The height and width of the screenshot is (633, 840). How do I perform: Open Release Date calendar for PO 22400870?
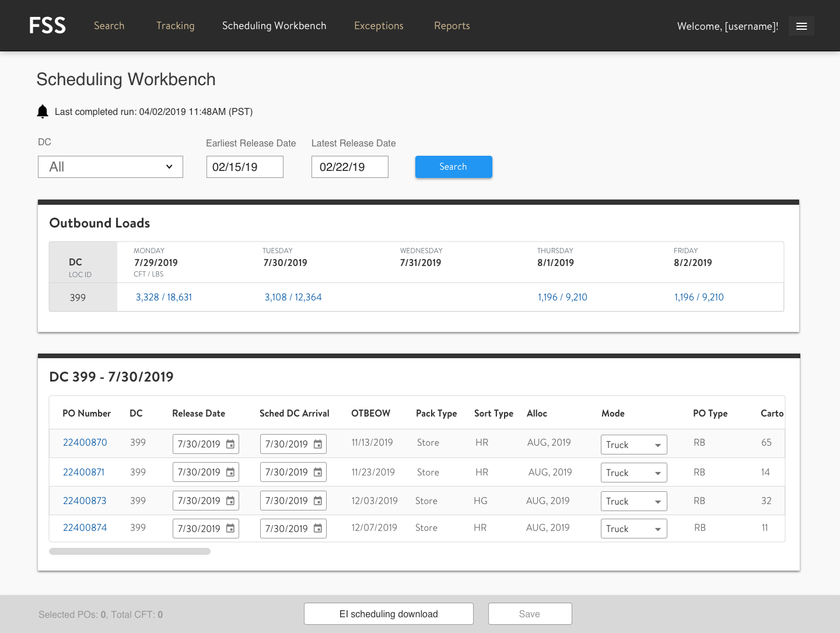[230, 444]
